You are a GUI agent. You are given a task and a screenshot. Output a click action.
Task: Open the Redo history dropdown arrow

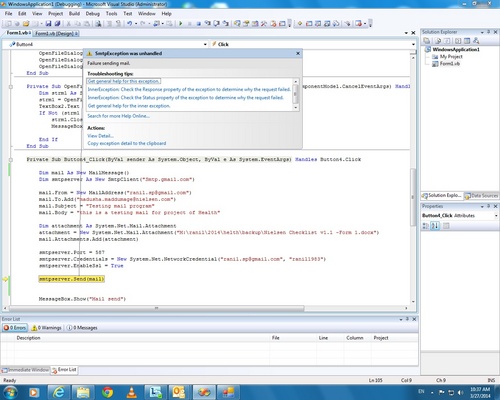[149, 24]
